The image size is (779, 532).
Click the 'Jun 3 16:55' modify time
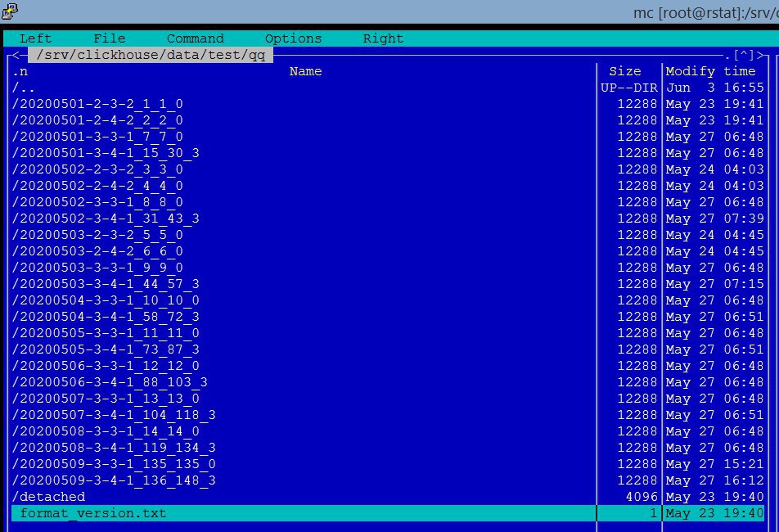(x=714, y=88)
